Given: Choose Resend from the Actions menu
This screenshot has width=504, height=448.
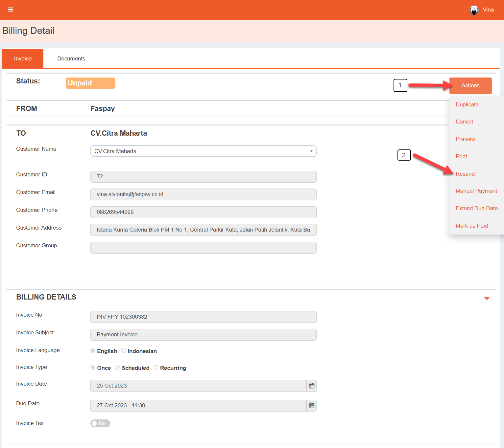Looking at the screenshot, I should coord(465,174).
